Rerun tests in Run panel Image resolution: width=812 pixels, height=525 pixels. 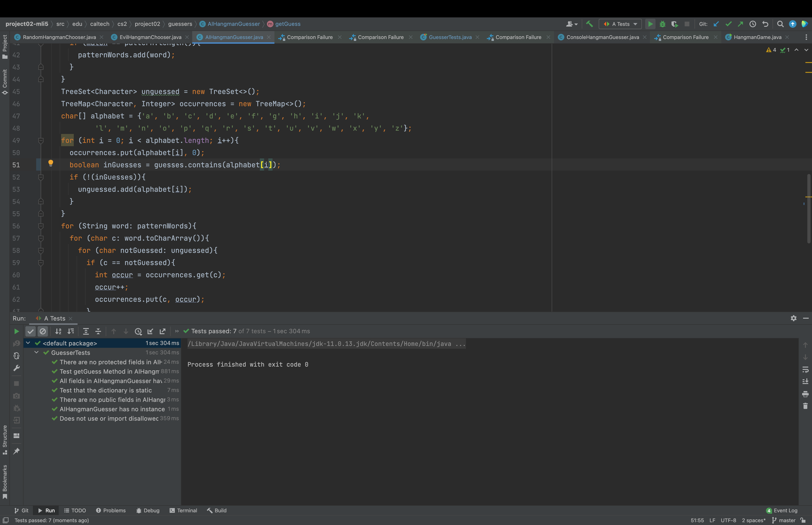pos(16,331)
